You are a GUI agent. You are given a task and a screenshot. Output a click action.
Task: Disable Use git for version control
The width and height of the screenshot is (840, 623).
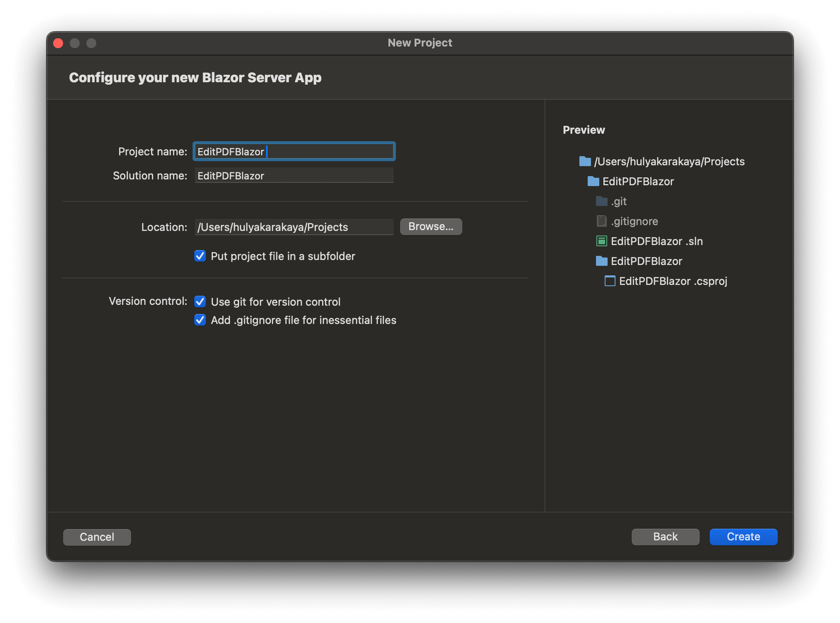coord(200,302)
